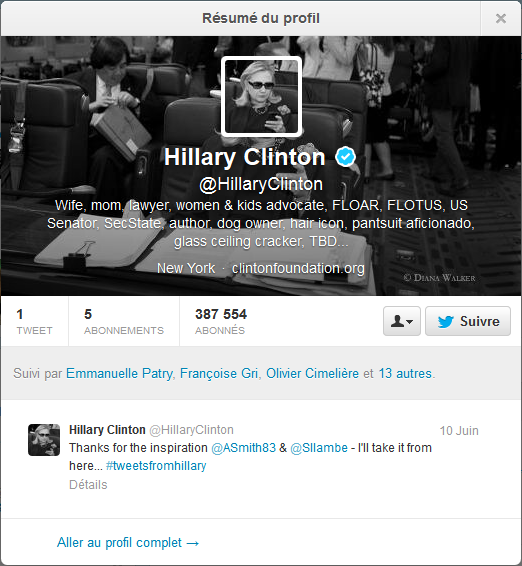The image size is (522, 566).
Task: Open the 5 Abonnements list
Action: pos(124,321)
